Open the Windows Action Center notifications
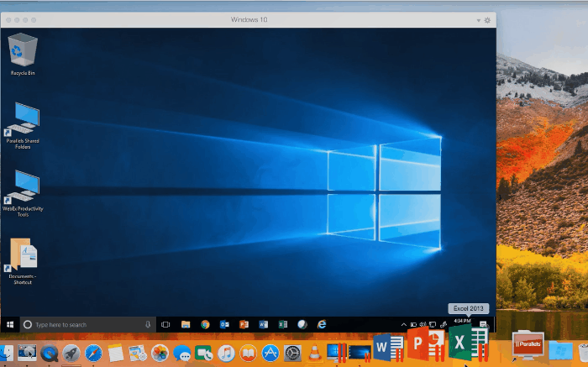 click(483, 325)
